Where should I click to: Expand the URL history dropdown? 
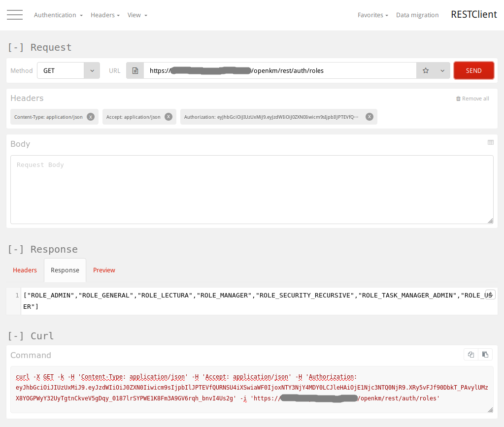coord(442,70)
